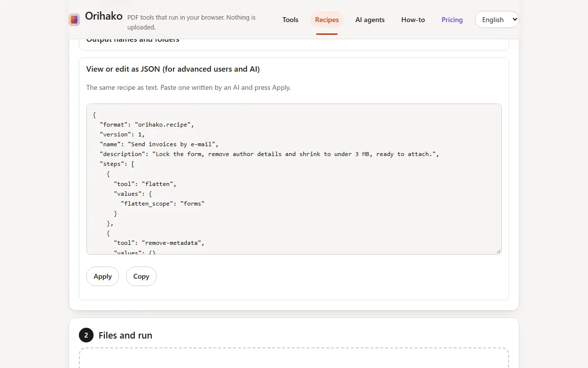Click the "tool": "flatten" line
The height and width of the screenshot is (368, 588).
pos(145,184)
